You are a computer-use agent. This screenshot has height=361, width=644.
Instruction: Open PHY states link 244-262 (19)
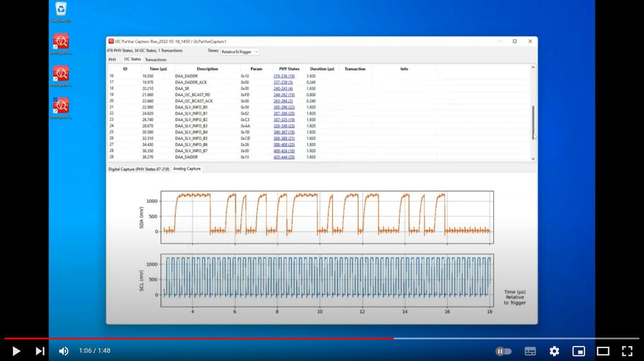point(284,95)
